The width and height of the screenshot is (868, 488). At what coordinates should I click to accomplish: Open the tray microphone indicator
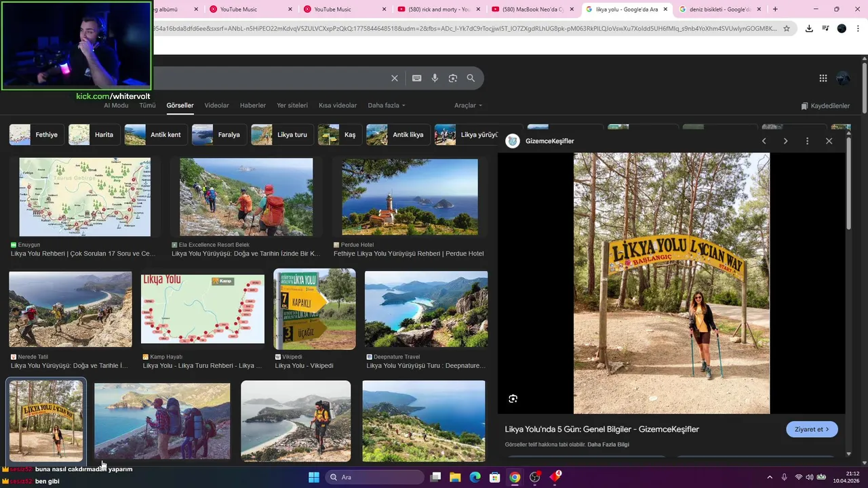click(x=784, y=477)
